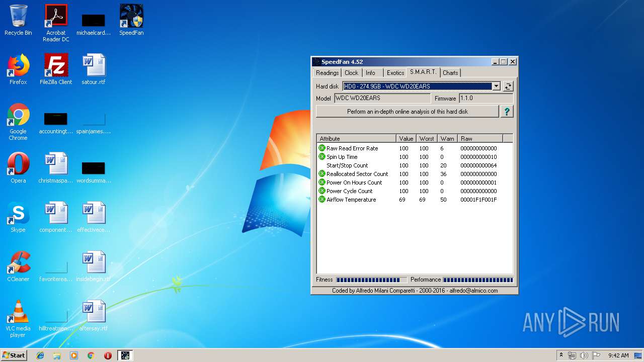Click the Internet Explorer taskbar icon
Image resolution: width=644 pixels, height=362 pixels.
point(40,355)
